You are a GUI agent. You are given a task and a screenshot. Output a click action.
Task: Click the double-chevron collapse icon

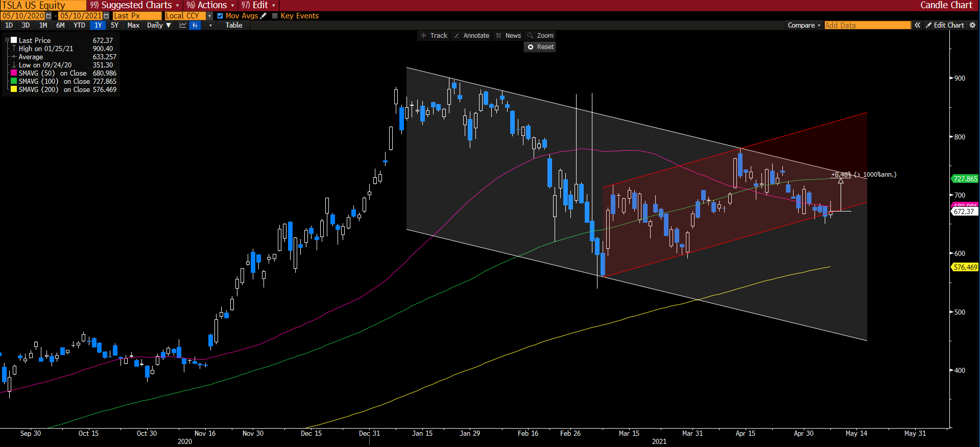(x=917, y=25)
